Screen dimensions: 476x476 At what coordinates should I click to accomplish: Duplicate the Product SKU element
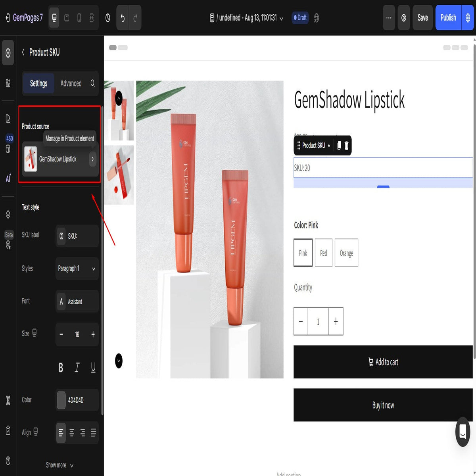[339, 146]
